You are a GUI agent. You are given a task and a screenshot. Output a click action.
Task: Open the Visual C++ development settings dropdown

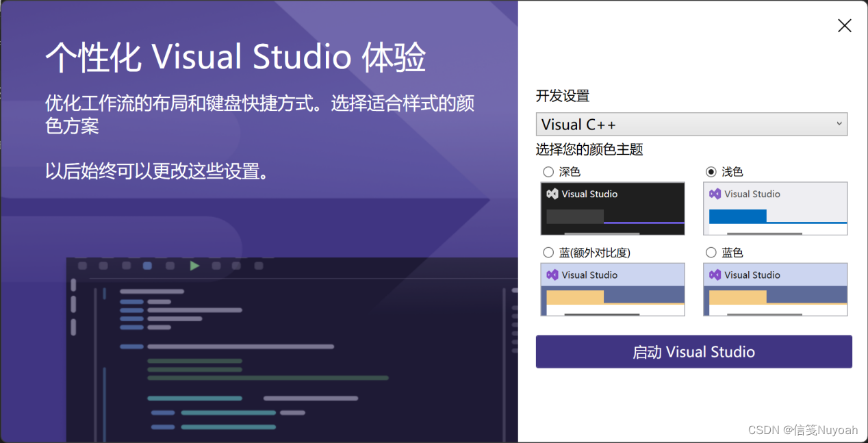(691, 125)
